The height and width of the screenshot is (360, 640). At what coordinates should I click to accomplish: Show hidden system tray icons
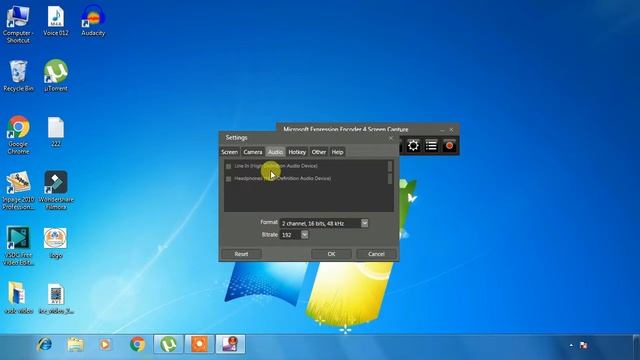coord(571,345)
